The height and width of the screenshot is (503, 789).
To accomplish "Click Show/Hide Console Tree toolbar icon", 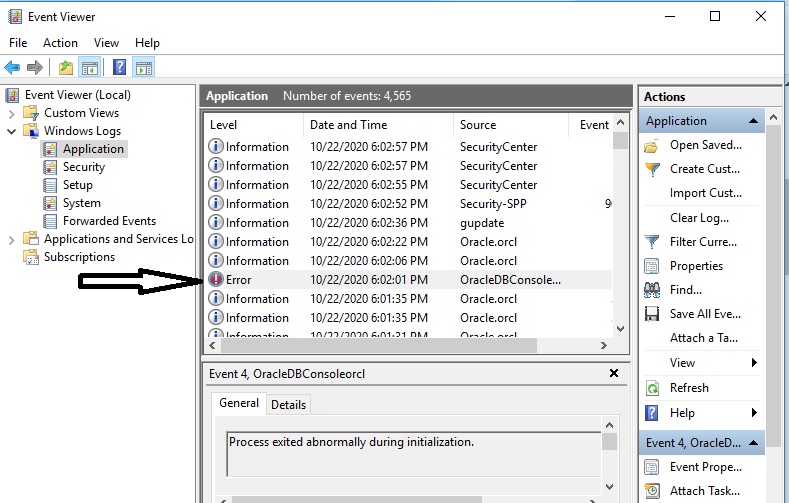I will 90,68.
